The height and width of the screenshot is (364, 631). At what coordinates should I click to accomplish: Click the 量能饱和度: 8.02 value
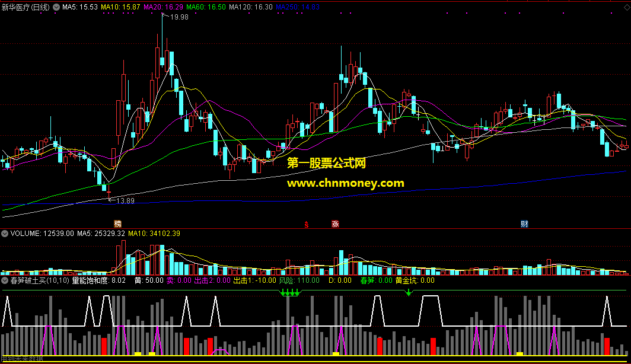[98, 280]
